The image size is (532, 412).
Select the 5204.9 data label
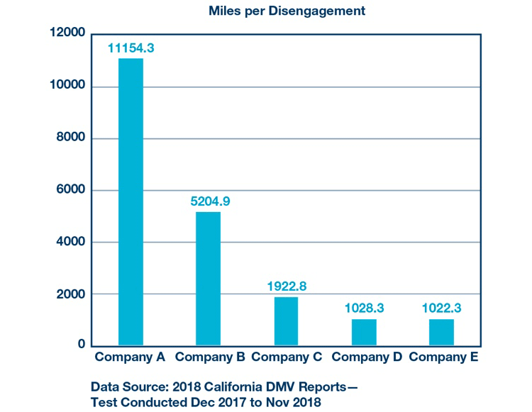[x=210, y=201]
